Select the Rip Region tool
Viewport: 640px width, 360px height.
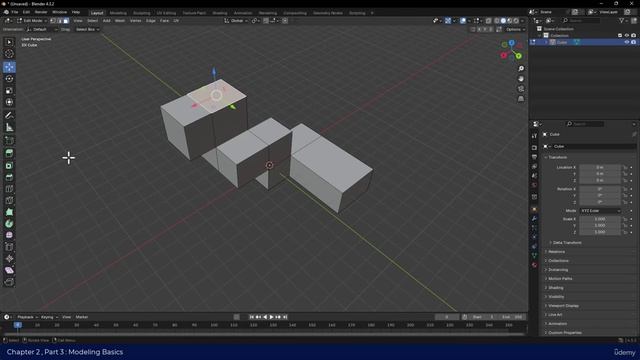pyautogui.click(x=9, y=282)
